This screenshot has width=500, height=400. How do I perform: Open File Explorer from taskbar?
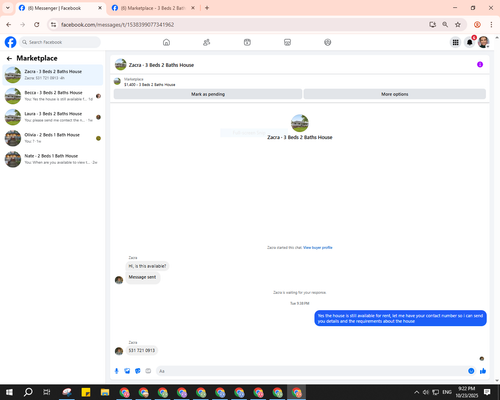click(105, 392)
